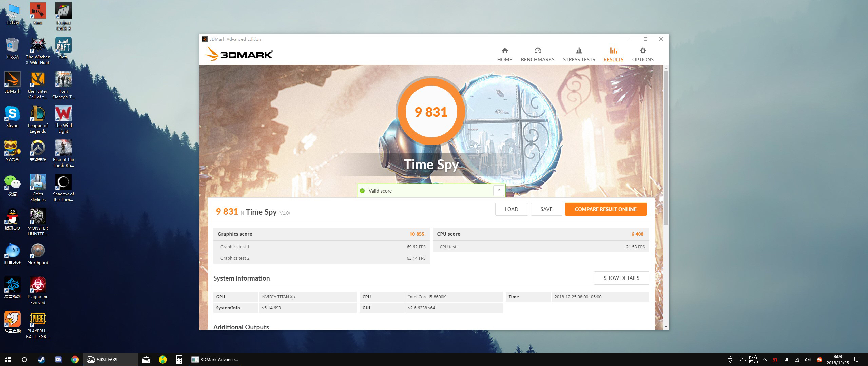Click the SAVE result button
This screenshot has height=366, width=868.
click(x=546, y=209)
